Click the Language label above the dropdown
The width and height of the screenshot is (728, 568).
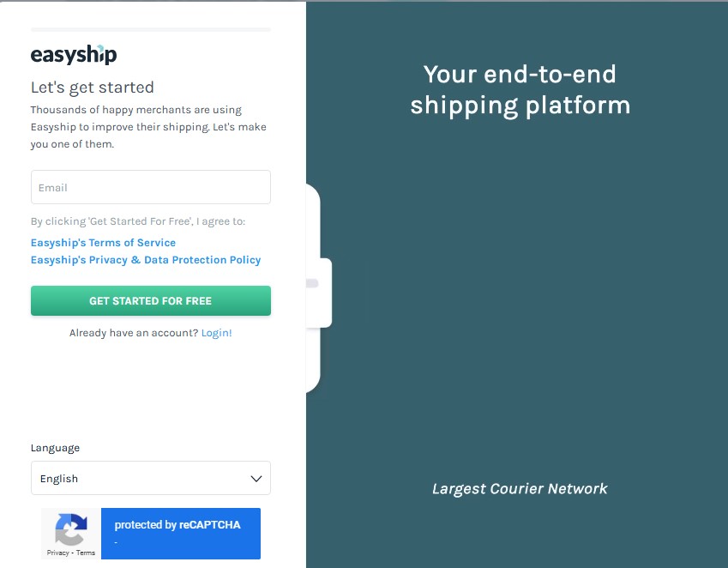(x=55, y=448)
